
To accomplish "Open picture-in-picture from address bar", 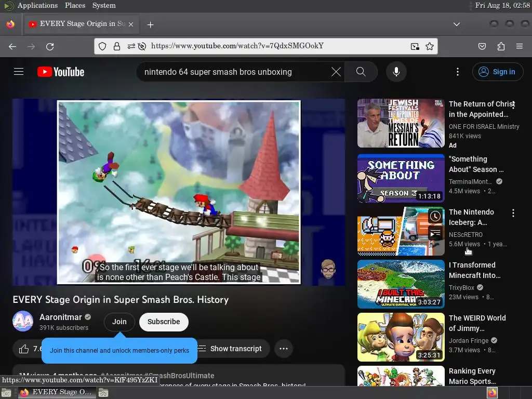I will coord(415,46).
